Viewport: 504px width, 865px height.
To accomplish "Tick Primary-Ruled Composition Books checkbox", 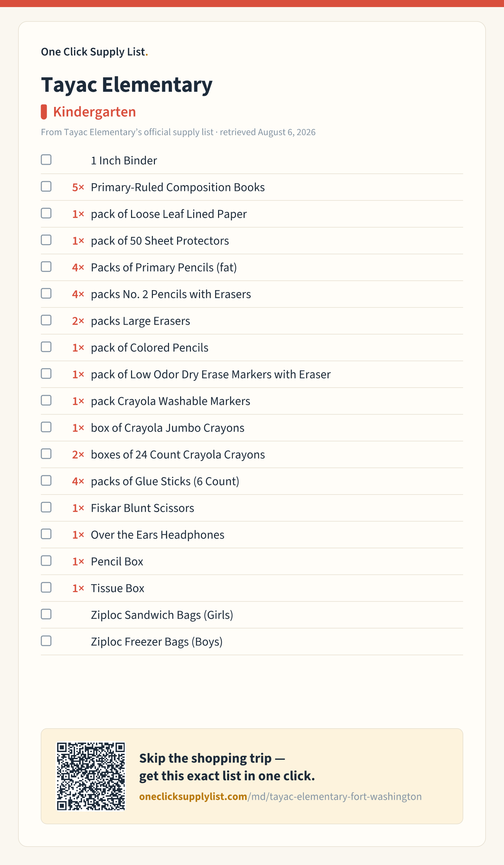I will [x=46, y=186].
